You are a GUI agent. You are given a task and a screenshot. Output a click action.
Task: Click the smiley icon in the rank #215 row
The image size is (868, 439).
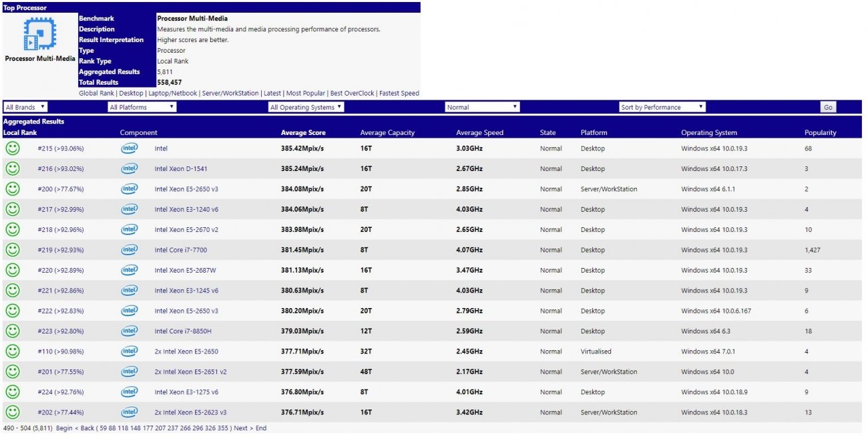pyautogui.click(x=12, y=148)
